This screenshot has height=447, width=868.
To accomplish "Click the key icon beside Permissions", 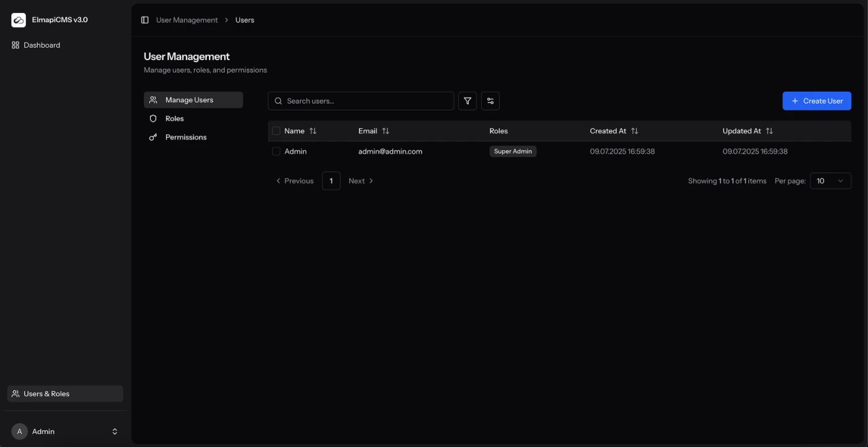I will point(153,137).
